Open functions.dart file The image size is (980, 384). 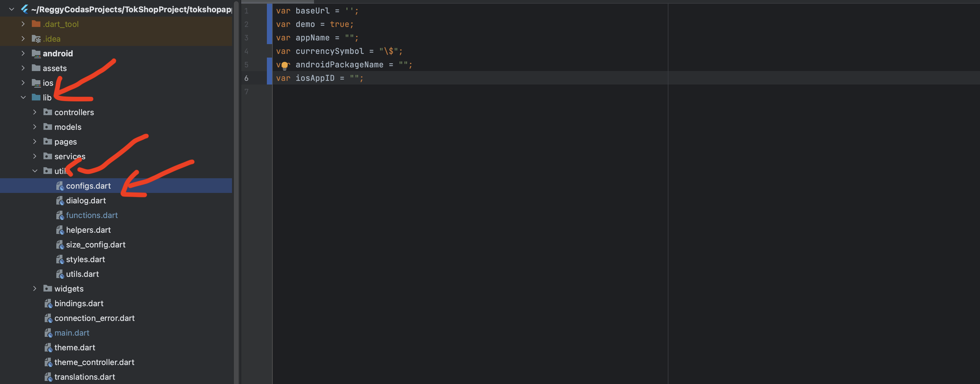pyautogui.click(x=92, y=215)
